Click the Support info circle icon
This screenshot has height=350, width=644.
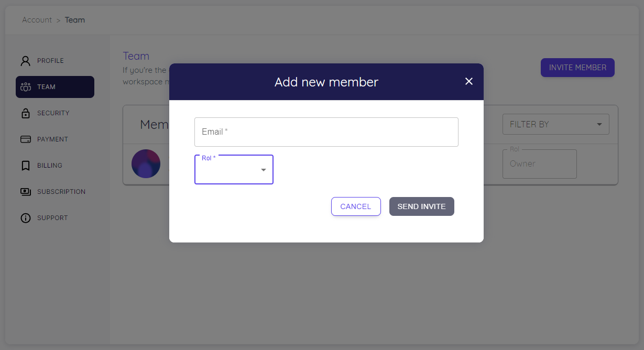pyautogui.click(x=26, y=218)
